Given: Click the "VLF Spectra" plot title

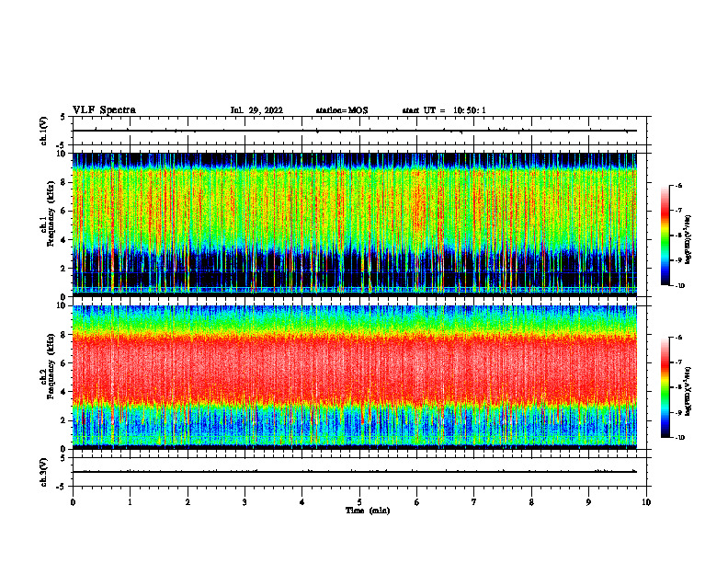Looking at the screenshot, I should [x=104, y=110].
